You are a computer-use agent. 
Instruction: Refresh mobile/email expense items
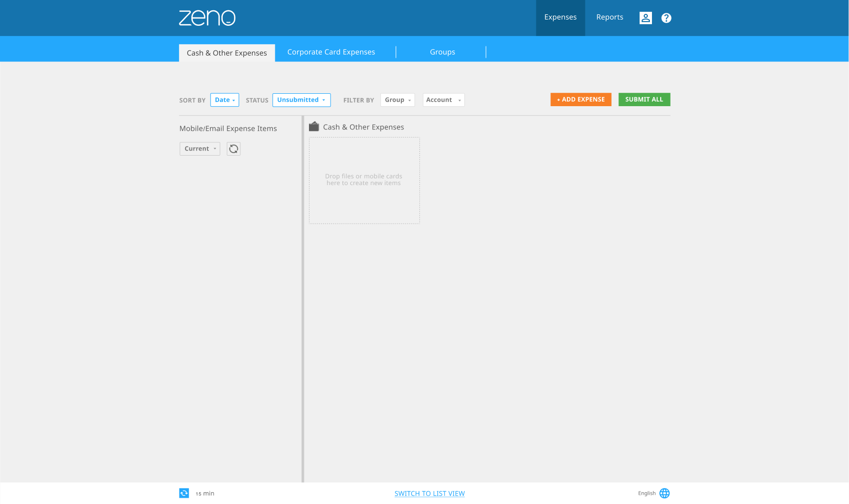(234, 149)
